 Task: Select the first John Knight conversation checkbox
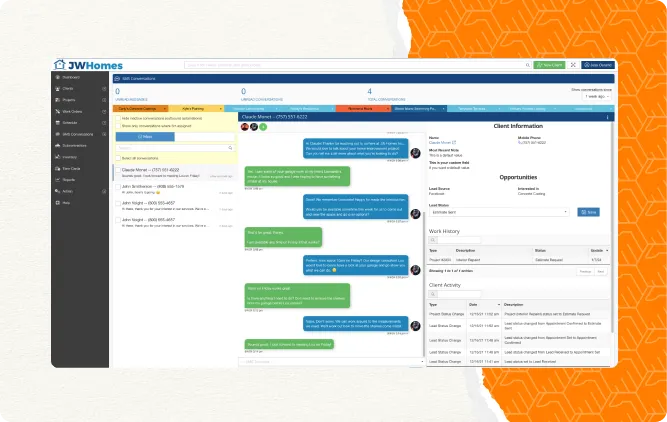[118, 203]
